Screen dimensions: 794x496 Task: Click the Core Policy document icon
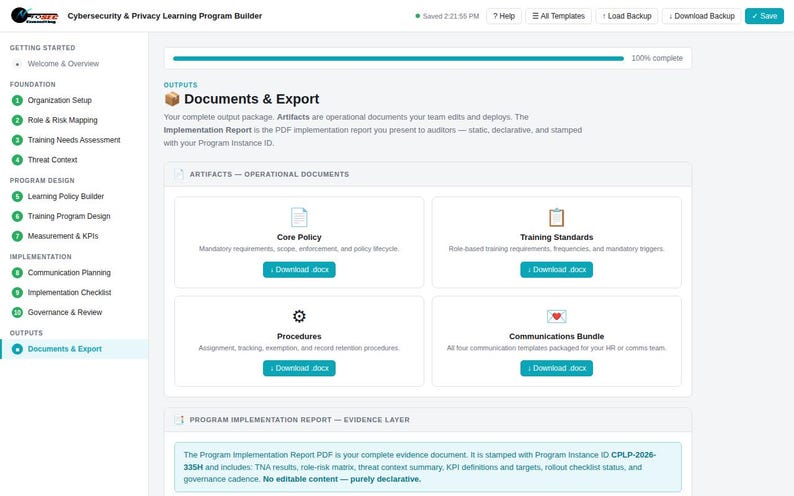(299, 218)
